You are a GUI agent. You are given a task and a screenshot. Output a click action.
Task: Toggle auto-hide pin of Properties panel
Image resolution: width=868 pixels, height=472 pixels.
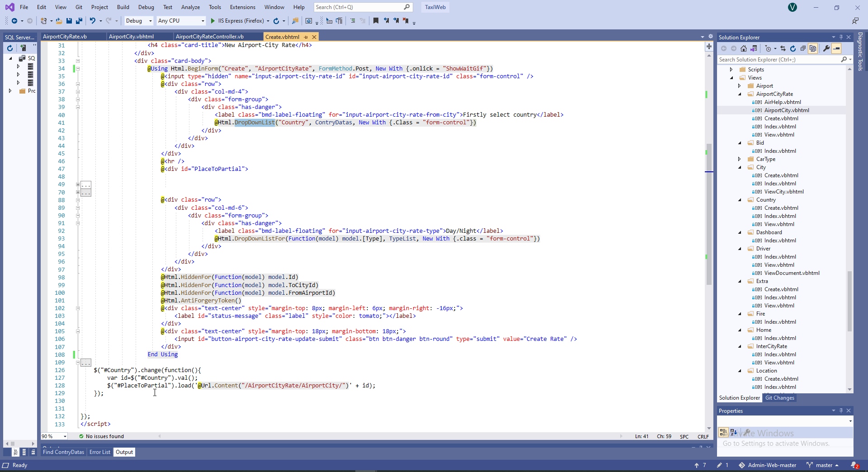[841, 411]
